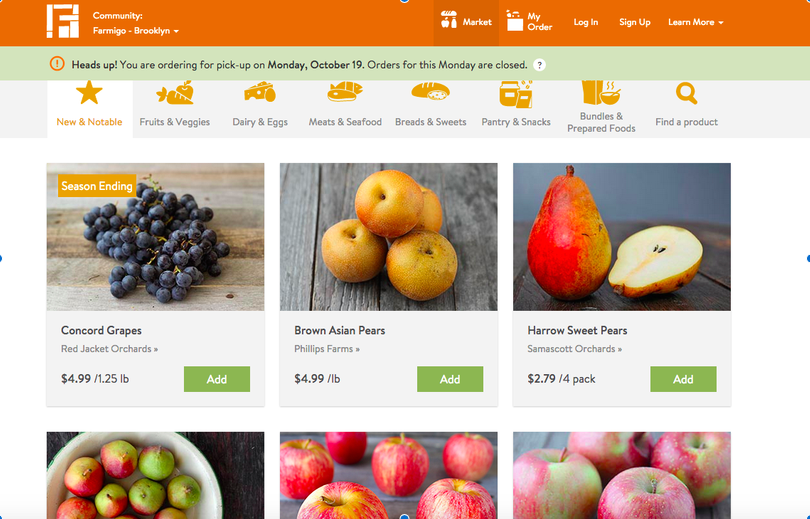Go to My Order

click(529, 22)
